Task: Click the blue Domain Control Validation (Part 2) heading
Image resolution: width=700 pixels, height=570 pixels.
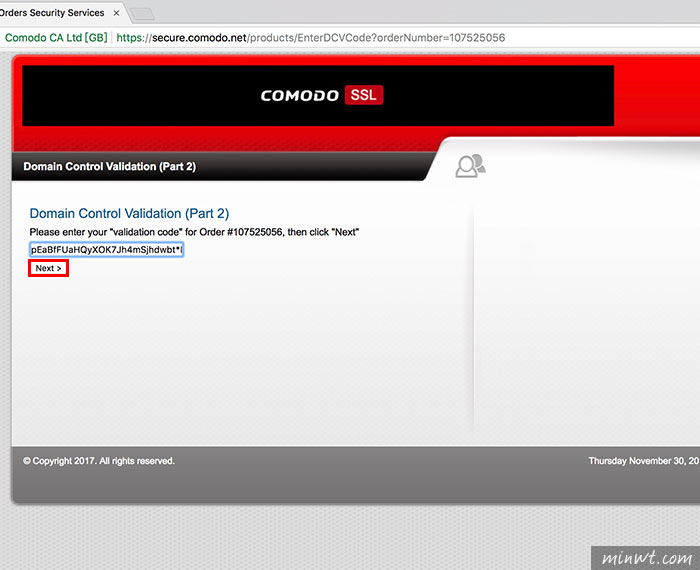Action: [x=129, y=213]
